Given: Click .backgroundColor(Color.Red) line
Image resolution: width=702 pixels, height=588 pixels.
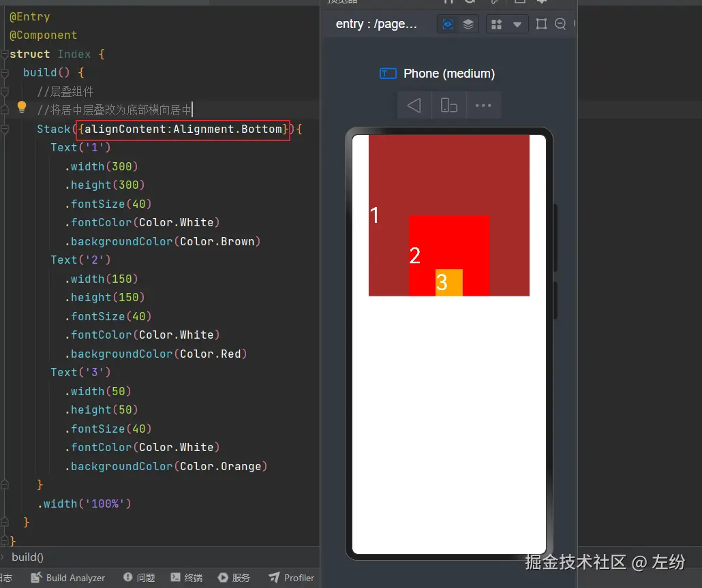Looking at the screenshot, I should pos(156,354).
